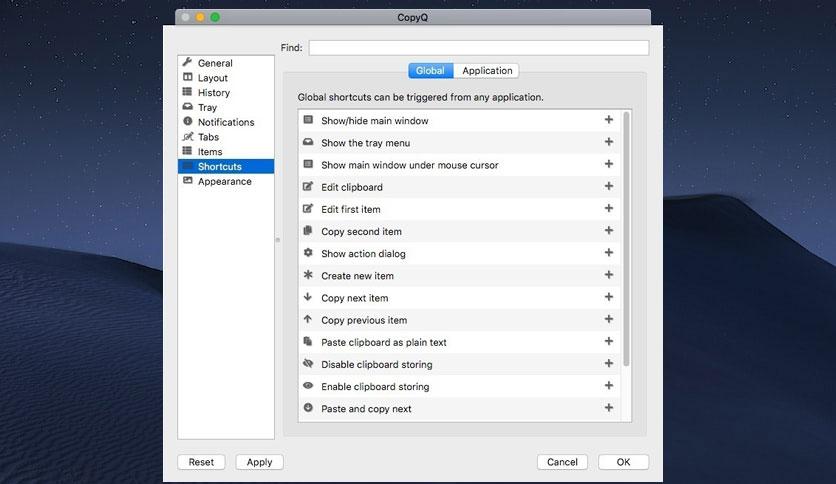Click the Copy next item down arrow

pos(308,297)
